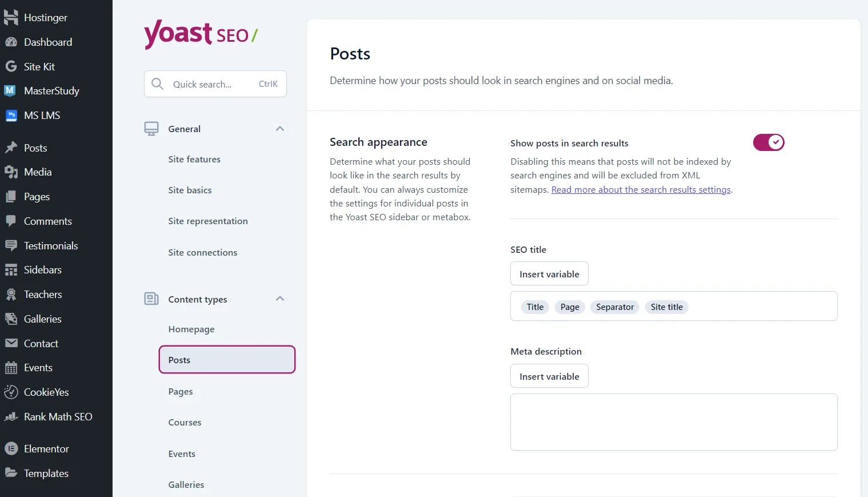Open Homepage content type

tap(191, 329)
